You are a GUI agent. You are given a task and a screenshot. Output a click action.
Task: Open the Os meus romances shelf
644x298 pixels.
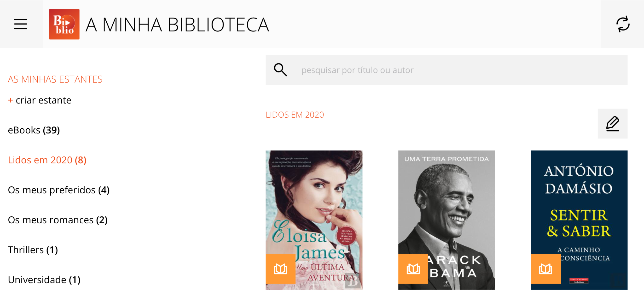(57, 220)
